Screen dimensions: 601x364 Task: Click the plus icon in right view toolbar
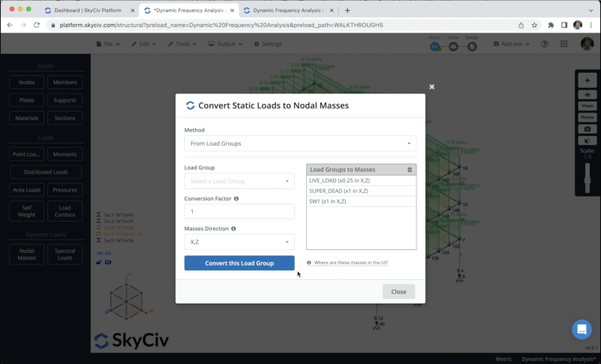tap(587, 80)
